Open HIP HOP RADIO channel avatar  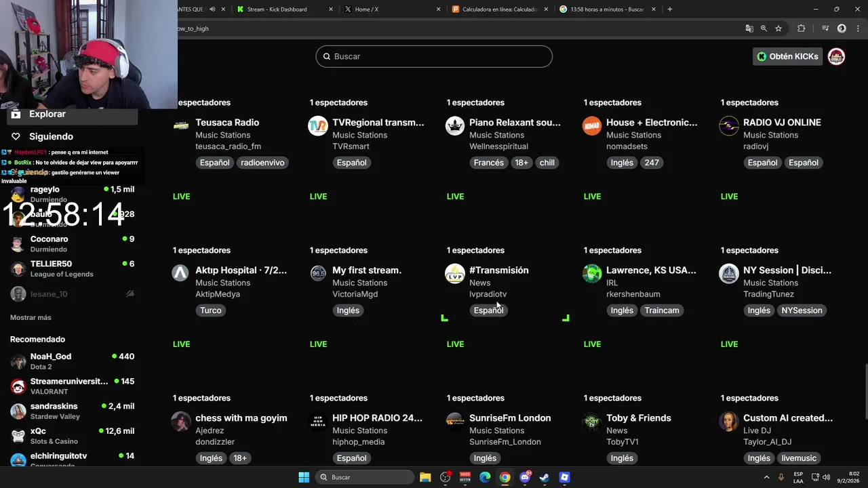click(x=318, y=422)
